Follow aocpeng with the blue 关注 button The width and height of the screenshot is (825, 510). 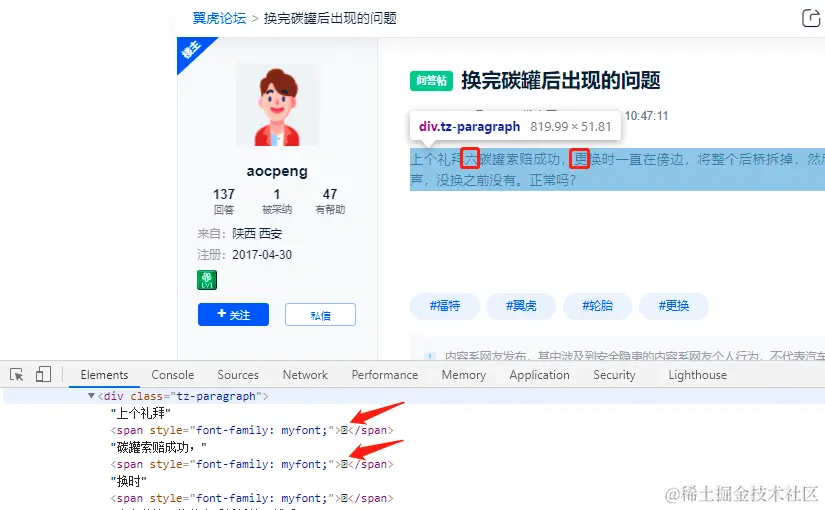pos(234,315)
